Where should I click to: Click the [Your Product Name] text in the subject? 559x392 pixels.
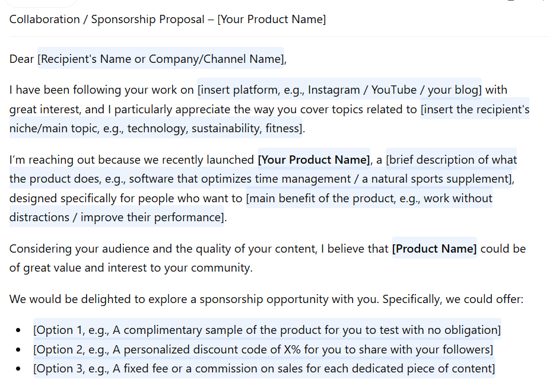click(x=272, y=19)
